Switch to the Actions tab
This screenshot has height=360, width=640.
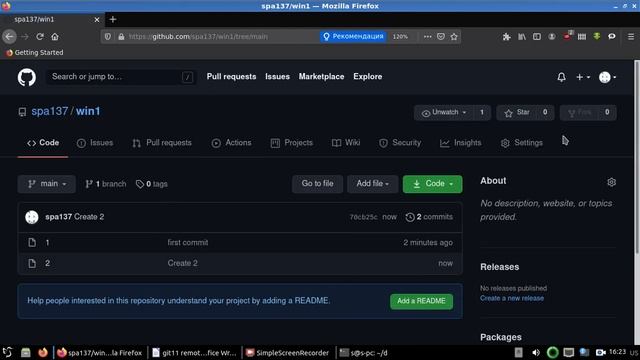[231, 143]
